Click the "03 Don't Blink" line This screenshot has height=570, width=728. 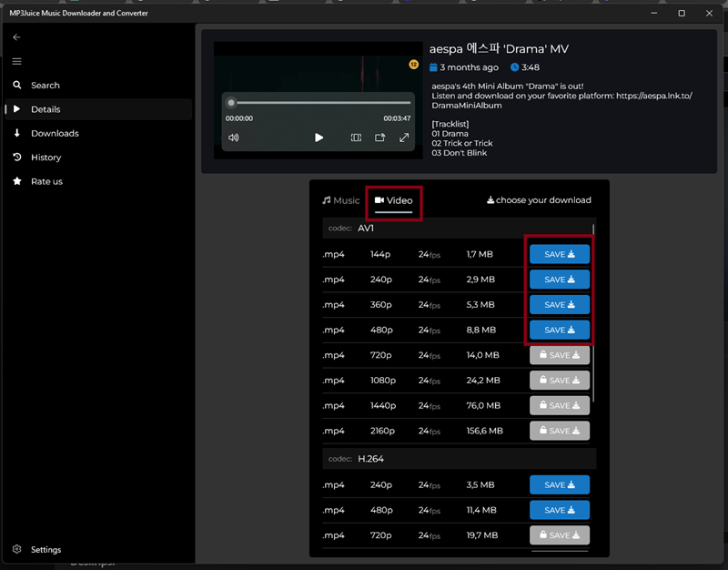pyautogui.click(x=460, y=153)
